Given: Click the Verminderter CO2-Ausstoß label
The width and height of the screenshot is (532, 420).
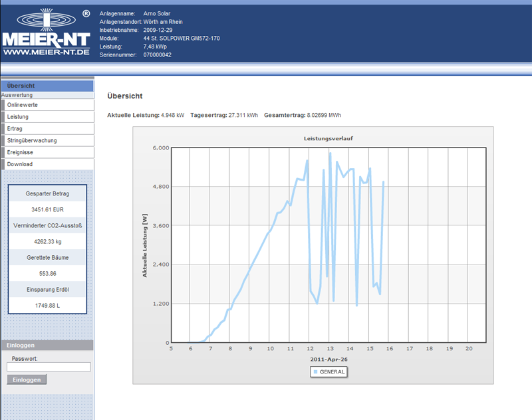Looking at the screenshot, I should pos(47,225).
